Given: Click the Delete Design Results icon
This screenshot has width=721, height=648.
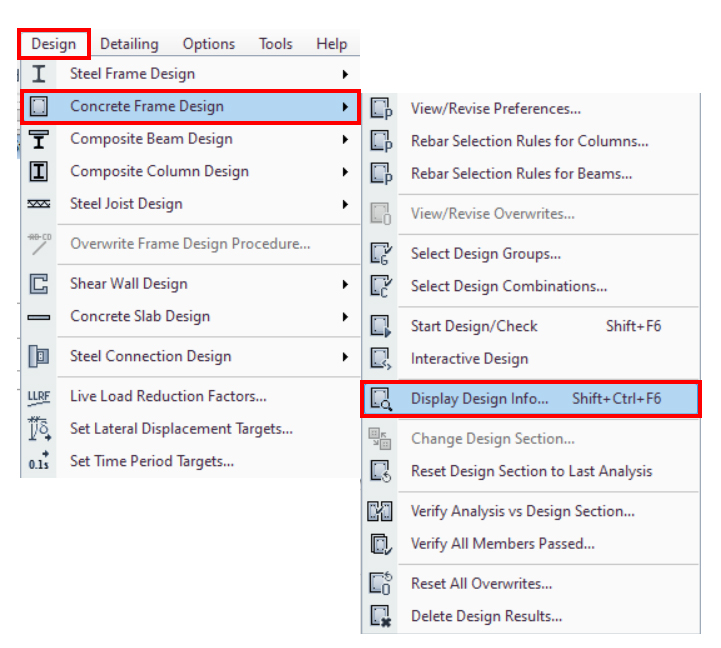Looking at the screenshot, I should [381, 617].
